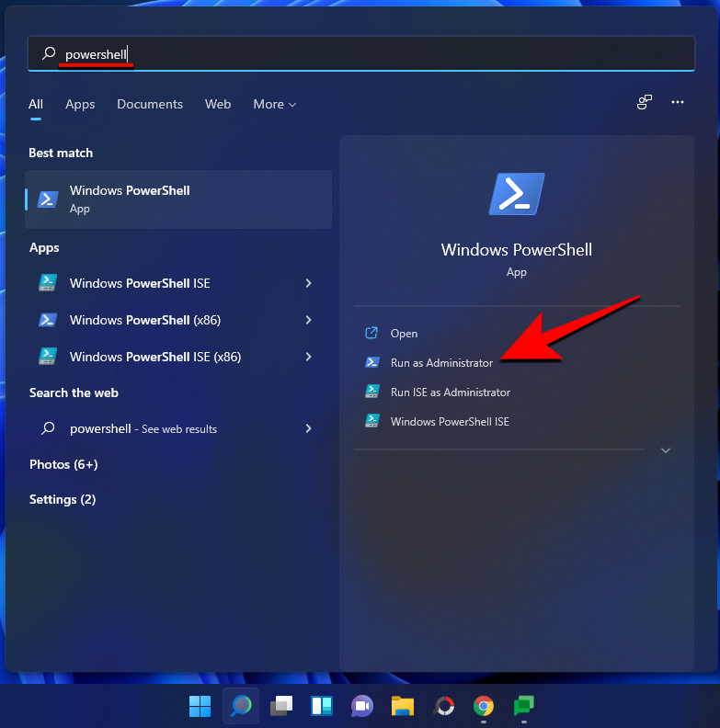This screenshot has height=728, width=720.
Task: Expand the Windows PowerShell (x86) chevron
Action: tap(308, 320)
